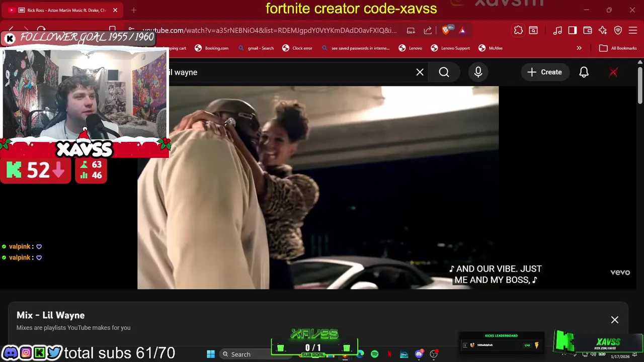Open the McAfee bookmark
Image resolution: width=644 pixels, height=362 pixels.
(491, 48)
